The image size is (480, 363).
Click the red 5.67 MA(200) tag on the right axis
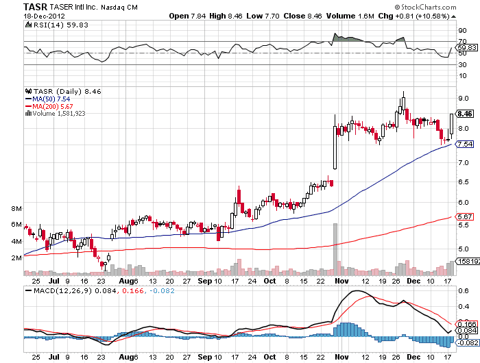coord(465,217)
